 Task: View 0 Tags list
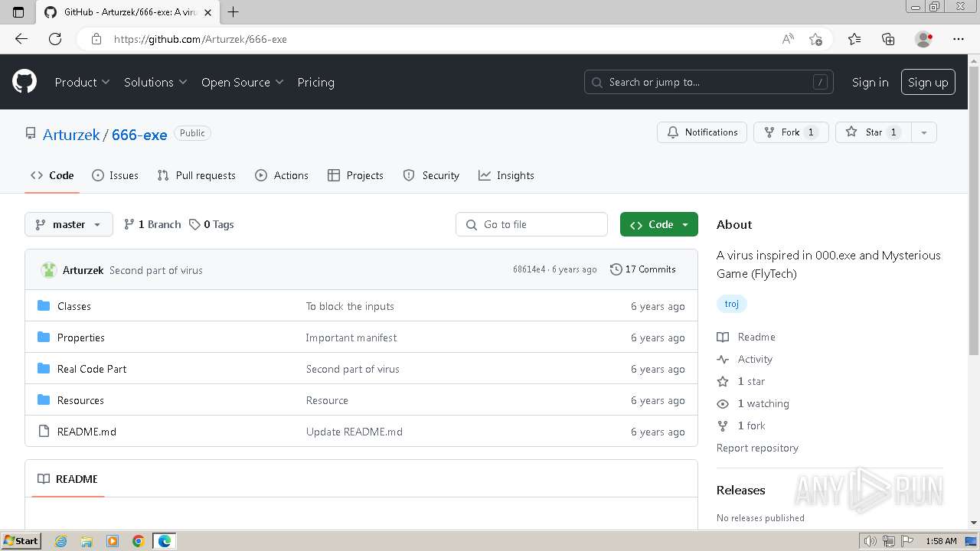coord(212,224)
